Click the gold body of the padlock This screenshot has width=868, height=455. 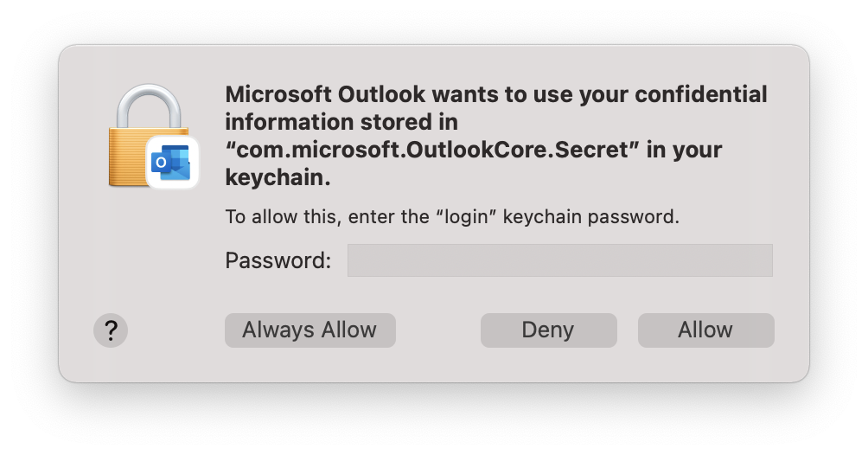126,157
